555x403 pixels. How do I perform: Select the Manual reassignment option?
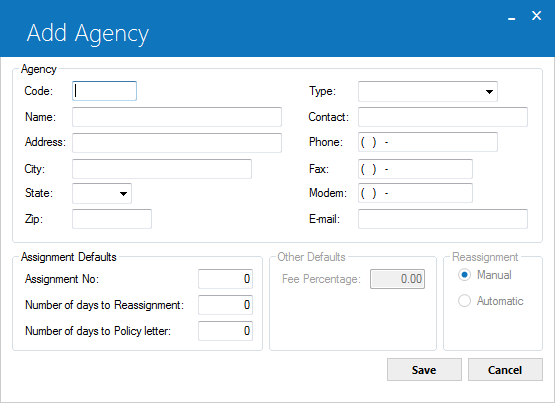[464, 275]
